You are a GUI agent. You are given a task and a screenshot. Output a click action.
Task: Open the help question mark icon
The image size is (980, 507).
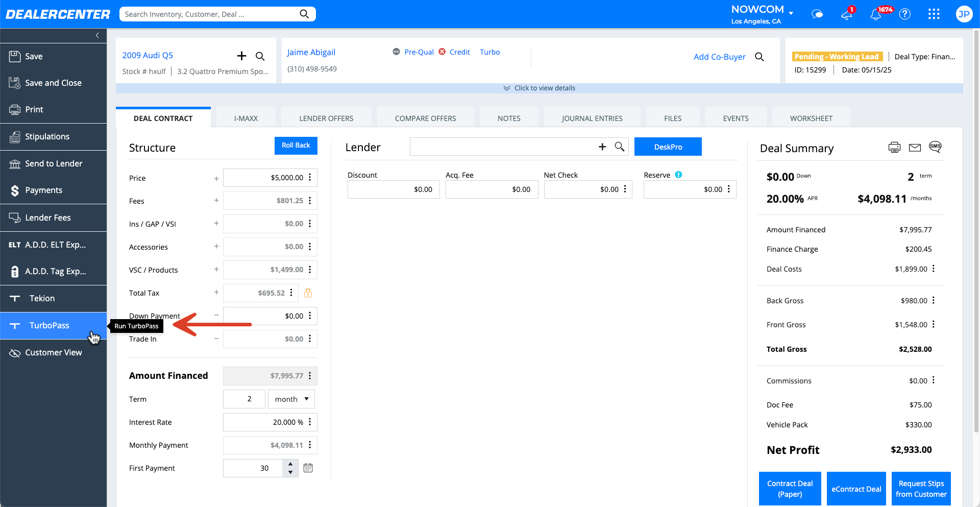coord(905,14)
